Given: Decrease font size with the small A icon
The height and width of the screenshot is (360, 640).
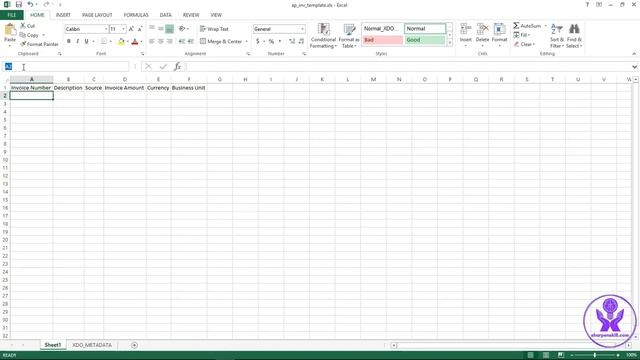Looking at the screenshot, I should pyautogui.click(x=140, y=29).
